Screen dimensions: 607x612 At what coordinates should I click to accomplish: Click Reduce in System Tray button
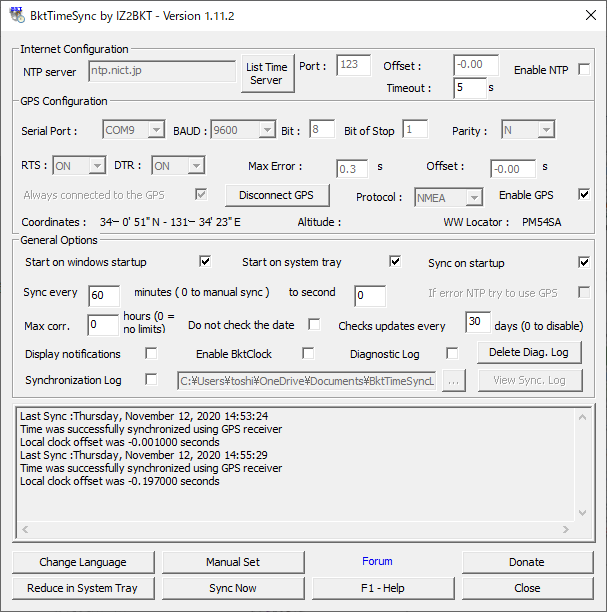click(x=83, y=588)
